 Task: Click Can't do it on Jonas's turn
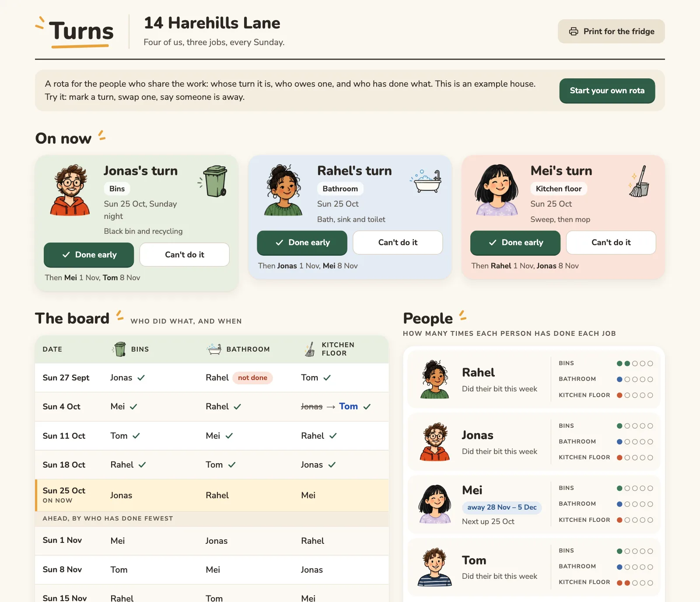[185, 255]
